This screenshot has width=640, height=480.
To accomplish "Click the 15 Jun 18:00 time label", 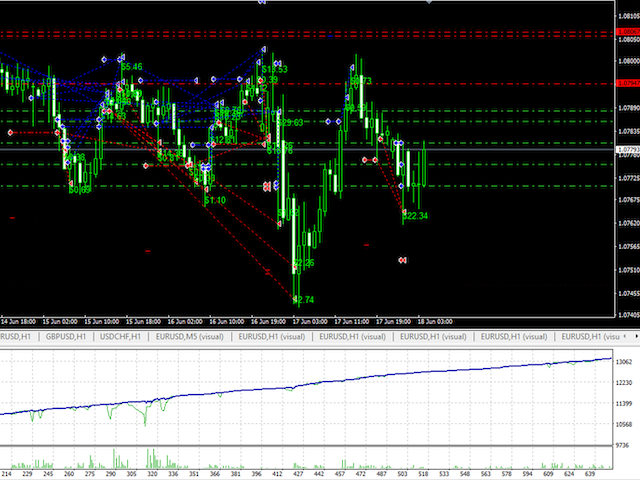I will [x=143, y=322].
